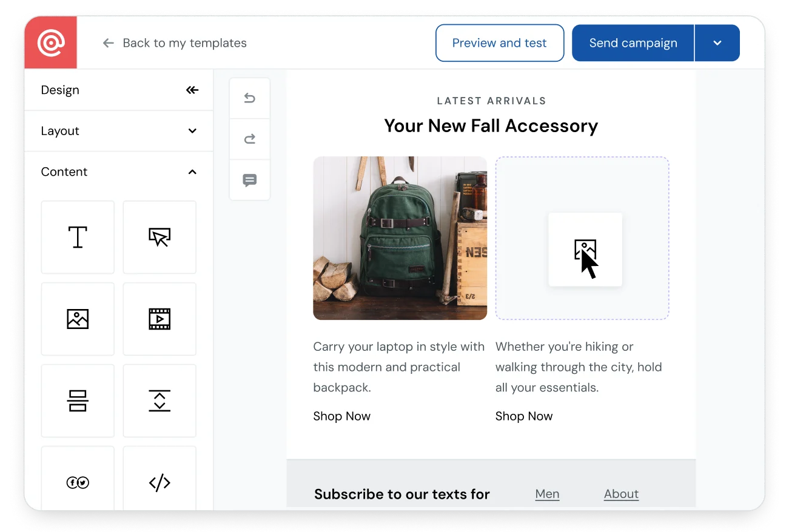Click Send campaign button
The height and width of the screenshot is (532, 786).
click(633, 43)
